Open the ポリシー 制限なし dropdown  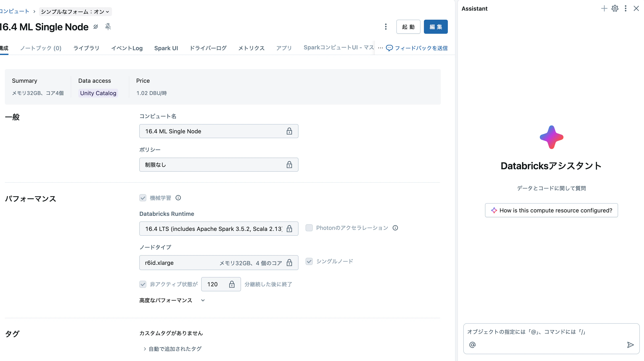pyautogui.click(x=219, y=164)
